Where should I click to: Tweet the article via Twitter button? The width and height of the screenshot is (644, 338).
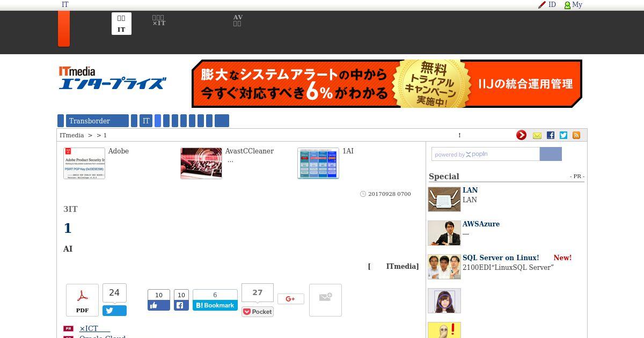[114, 311]
